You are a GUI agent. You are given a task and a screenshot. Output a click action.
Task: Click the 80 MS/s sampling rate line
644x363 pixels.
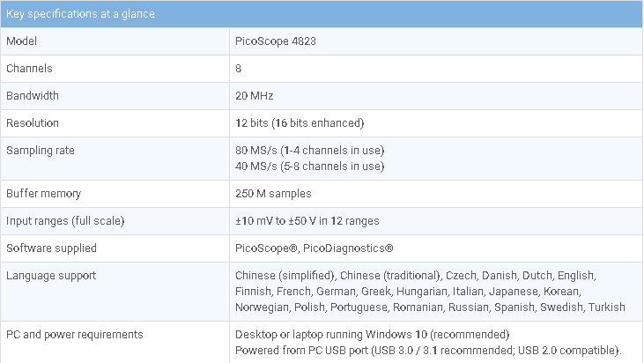tap(309, 150)
